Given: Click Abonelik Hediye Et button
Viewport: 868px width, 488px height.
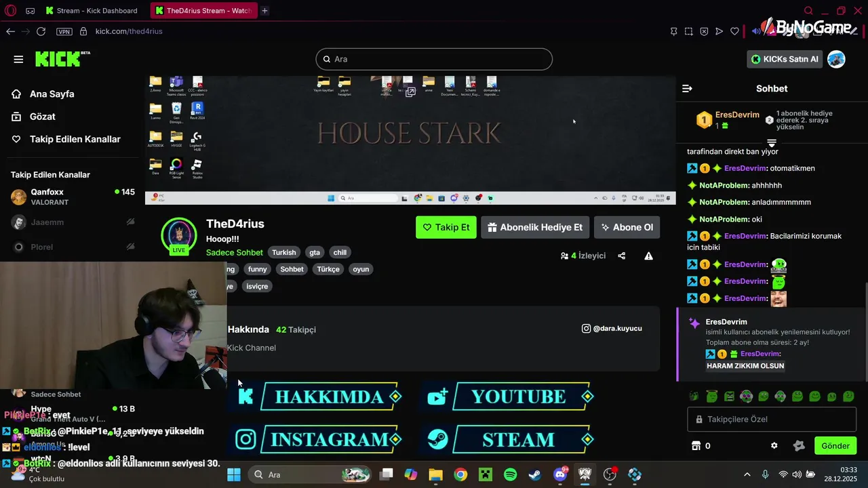Looking at the screenshot, I should coord(535,227).
